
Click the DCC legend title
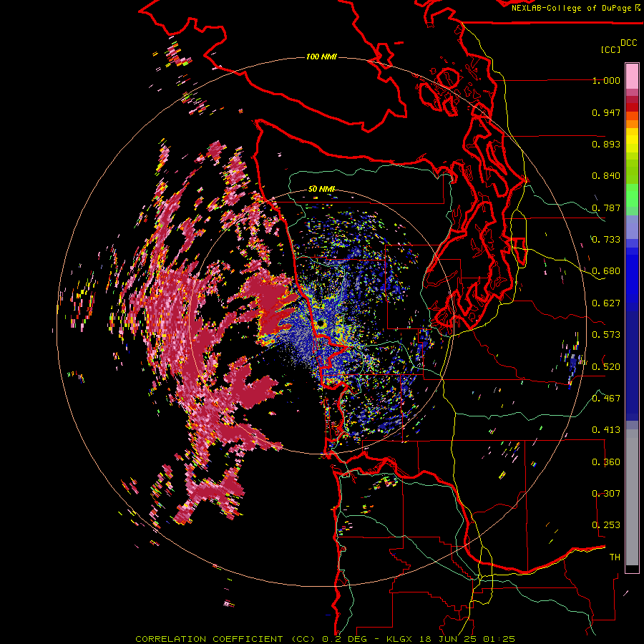(628, 43)
